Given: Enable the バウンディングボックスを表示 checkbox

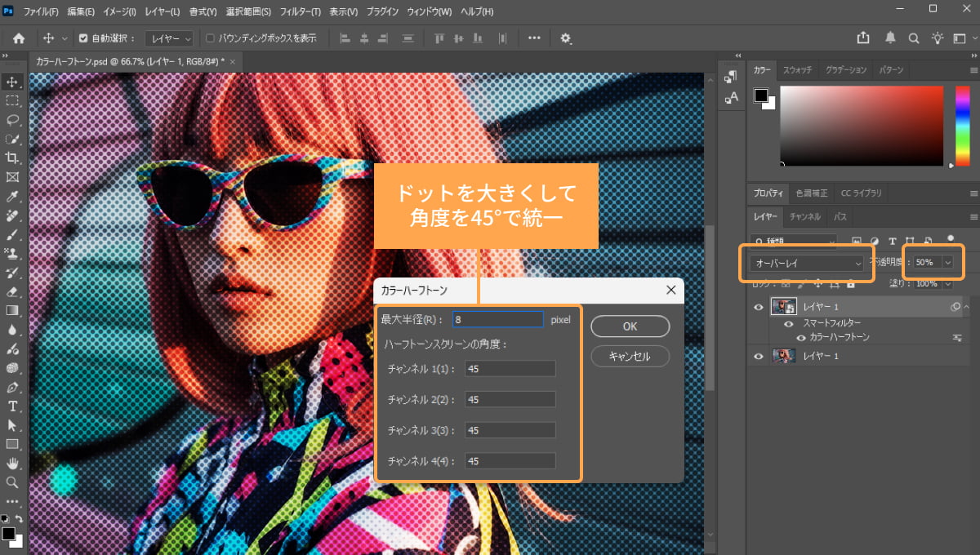Looking at the screenshot, I should (212, 38).
